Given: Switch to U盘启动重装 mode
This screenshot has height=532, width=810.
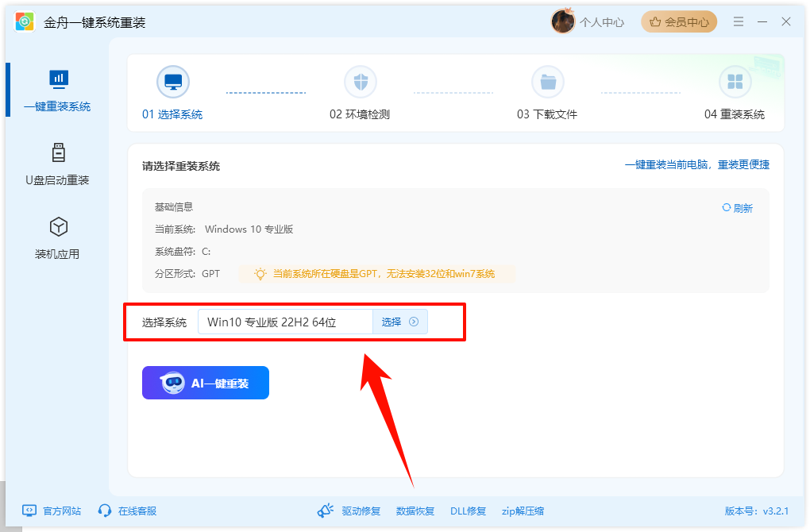Looking at the screenshot, I should coord(57,161).
